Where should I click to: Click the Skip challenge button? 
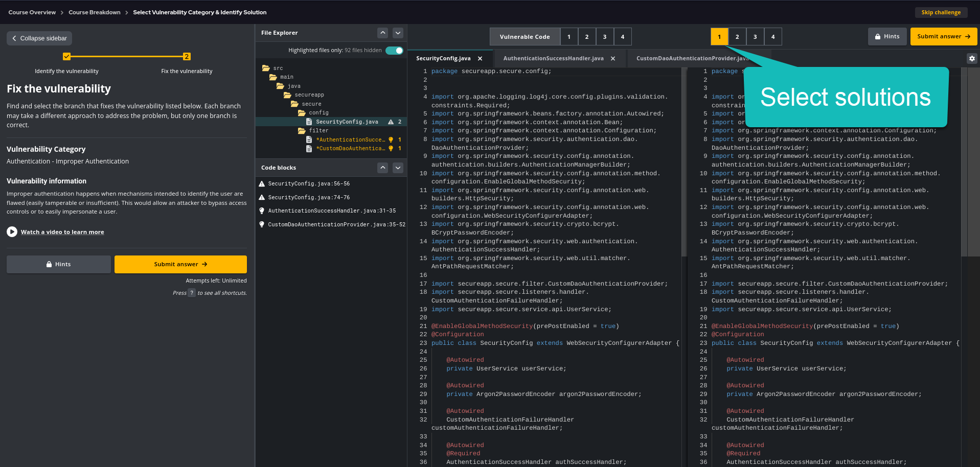[941, 12]
